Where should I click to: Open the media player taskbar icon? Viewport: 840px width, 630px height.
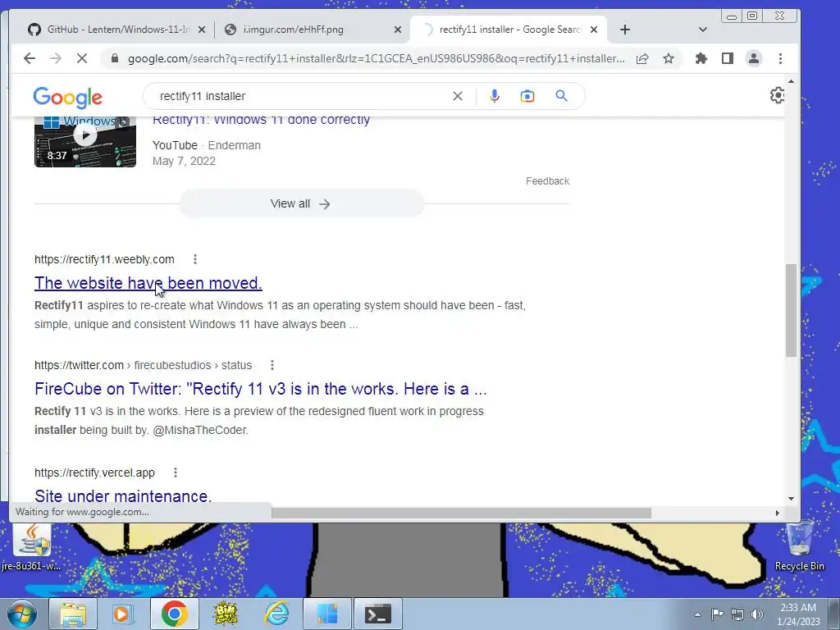click(x=123, y=614)
